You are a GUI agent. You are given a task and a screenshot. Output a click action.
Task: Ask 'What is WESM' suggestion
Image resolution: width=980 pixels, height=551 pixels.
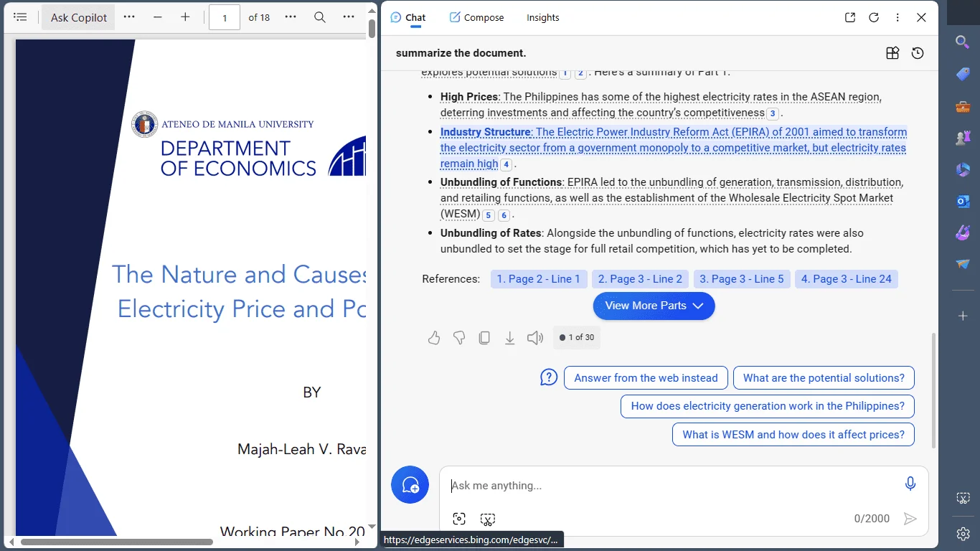(x=793, y=435)
